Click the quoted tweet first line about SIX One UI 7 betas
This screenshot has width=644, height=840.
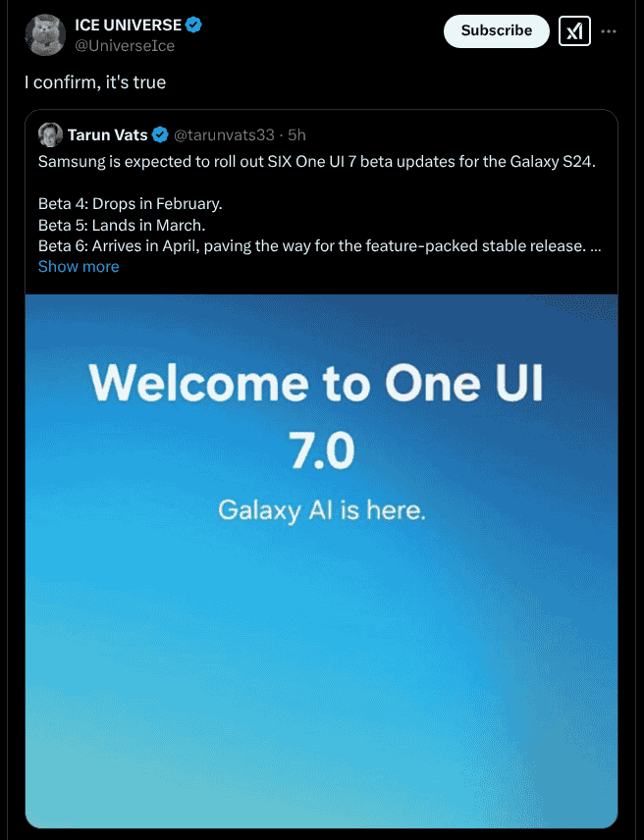317,162
